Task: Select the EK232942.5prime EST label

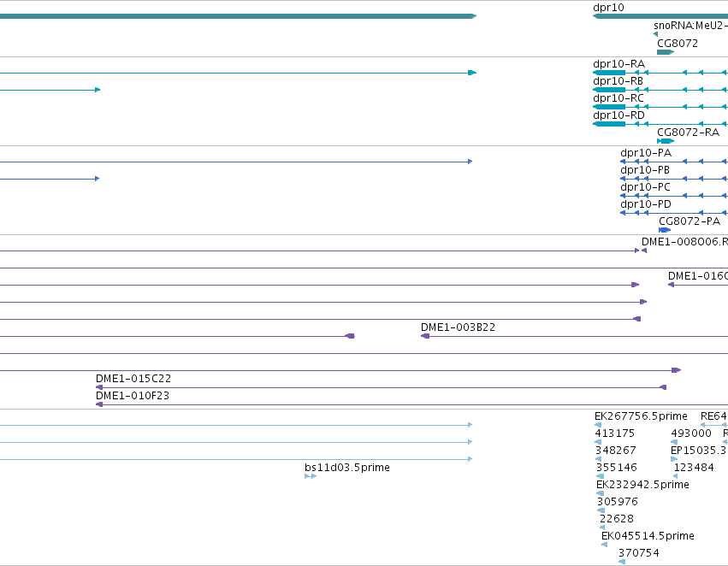Action: click(642, 484)
